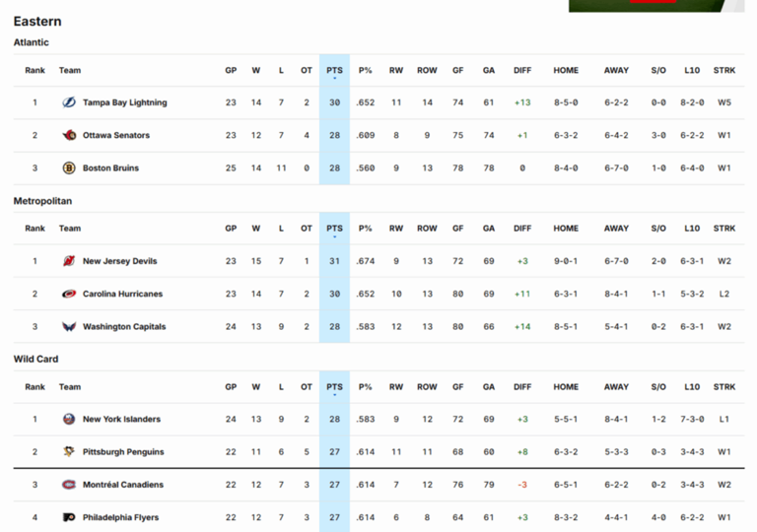Open Philadelphia Flyers team link
Viewport: 757px width, 532px height.
pyautogui.click(x=120, y=517)
